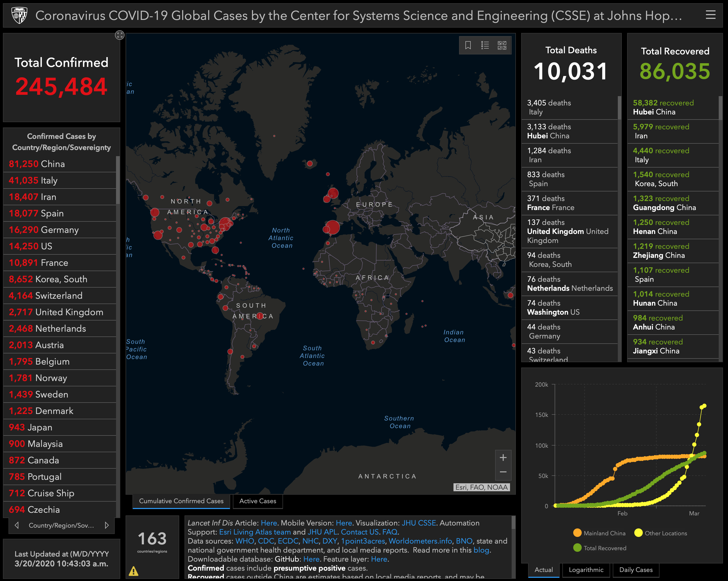Viewport: 728px width, 581px height.
Task: Open the CDC data source link
Action: pos(266,541)
